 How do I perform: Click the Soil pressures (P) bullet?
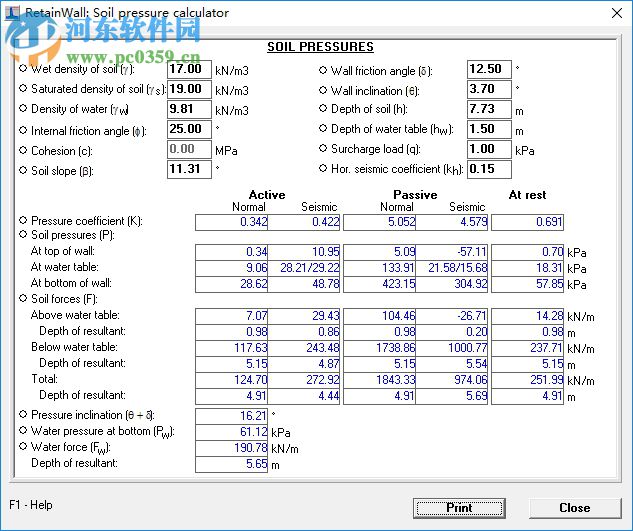coord(23,234)
